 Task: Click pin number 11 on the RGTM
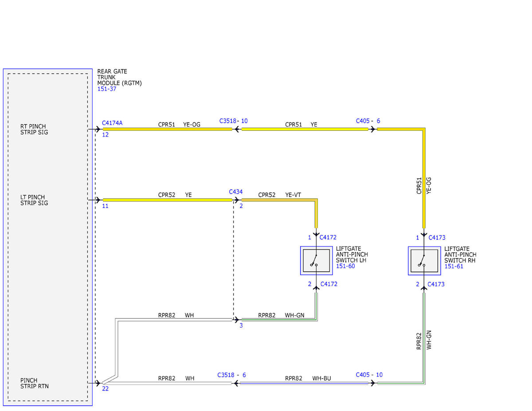pos(105,206)
